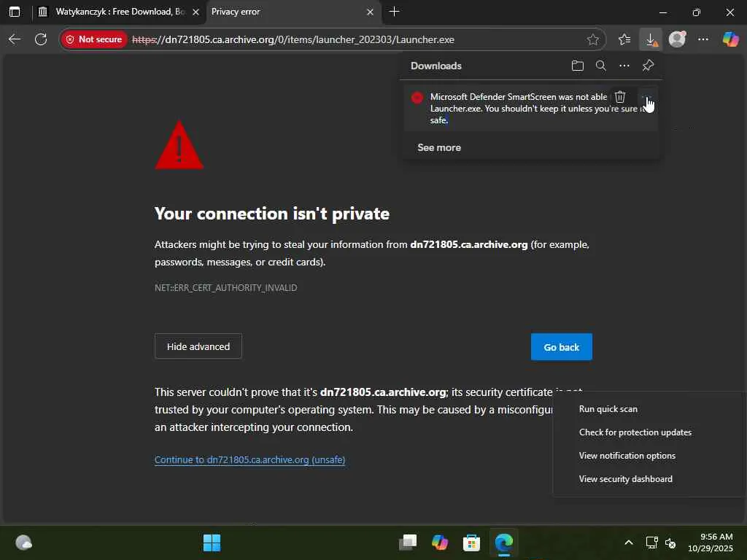Click the Hide advanced button
This screenshot has height=560, width=747.
198,346
